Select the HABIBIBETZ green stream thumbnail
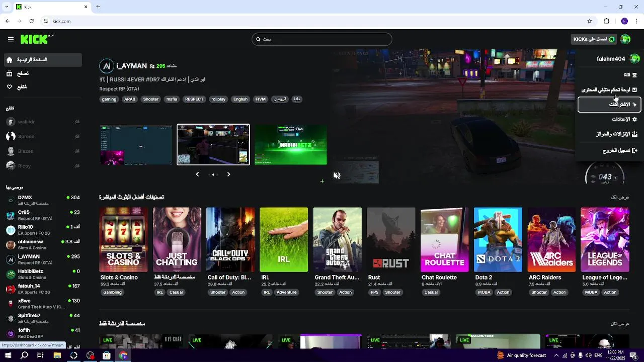The width and height of the screenshot is (644, 362). click(291, 145)
